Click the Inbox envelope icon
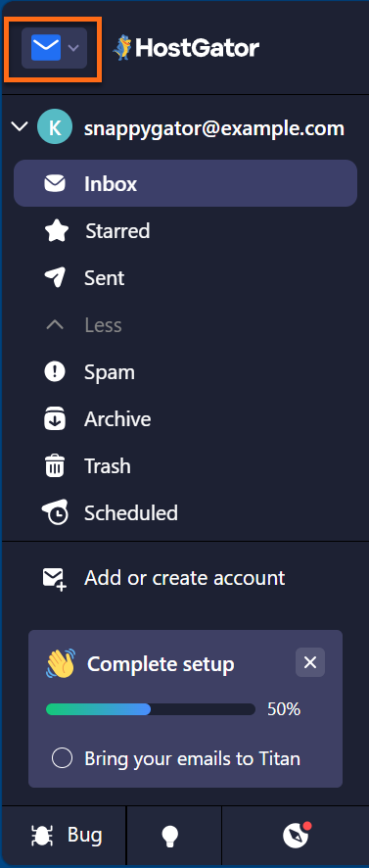 (55, 183)
